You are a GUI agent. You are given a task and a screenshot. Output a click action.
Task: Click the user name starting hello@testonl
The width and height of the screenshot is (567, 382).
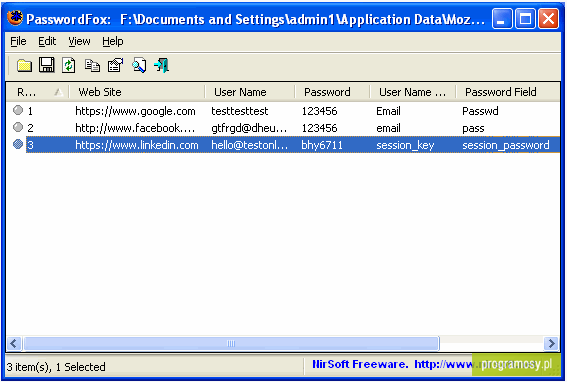[x=250, y=145]
